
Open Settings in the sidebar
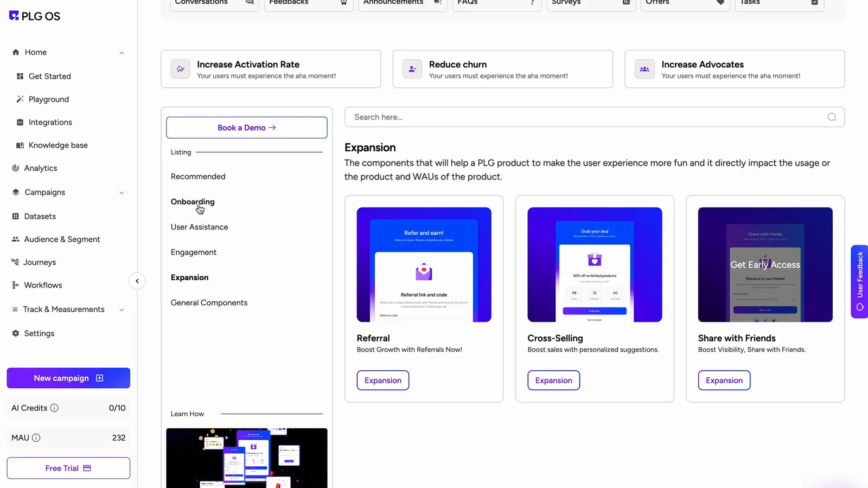[39, 333]
